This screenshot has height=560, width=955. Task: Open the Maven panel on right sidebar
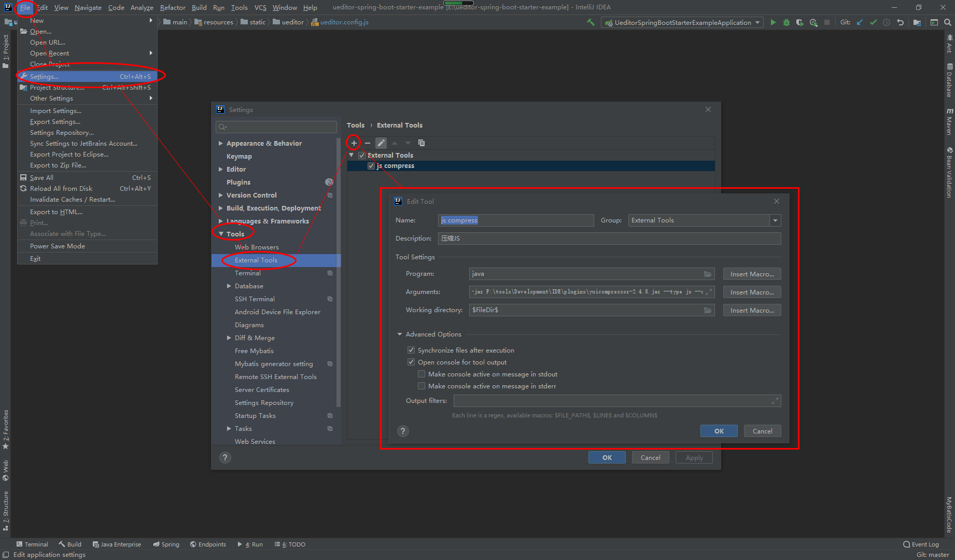949,122
